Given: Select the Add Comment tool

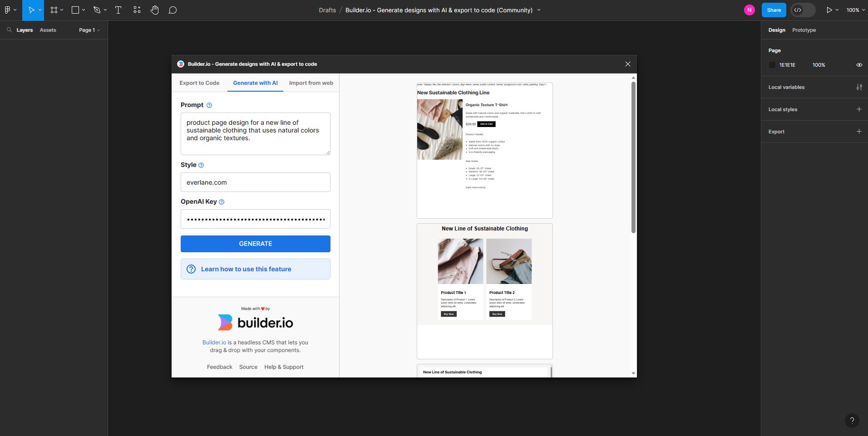Looking at the screenshot, I should 173,10.
